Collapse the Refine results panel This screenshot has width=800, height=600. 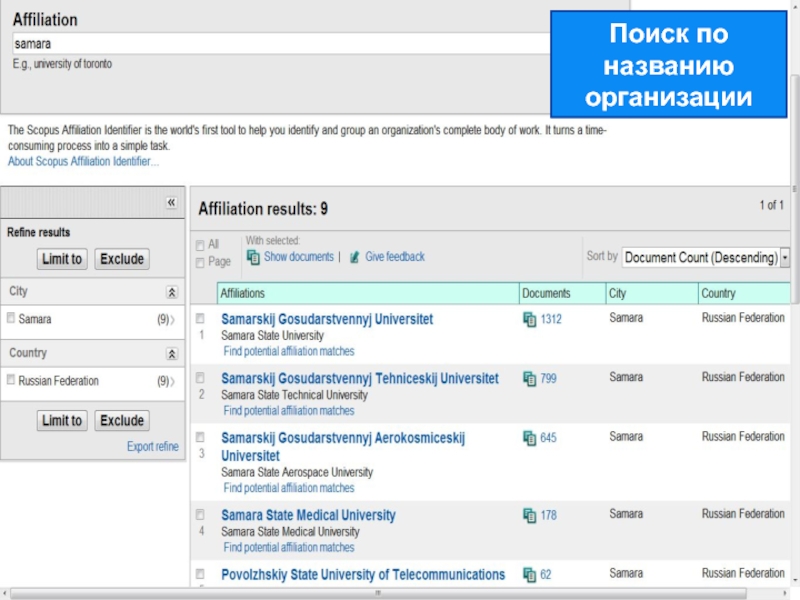171,203
